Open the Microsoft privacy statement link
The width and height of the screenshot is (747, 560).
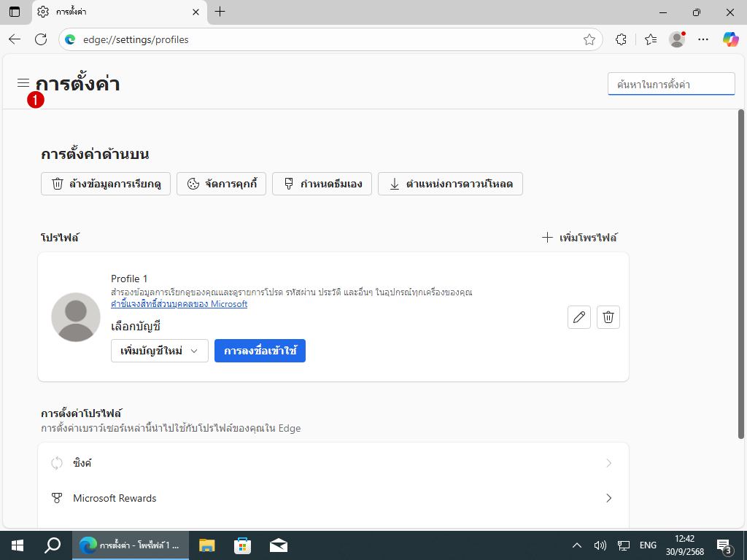179,304
